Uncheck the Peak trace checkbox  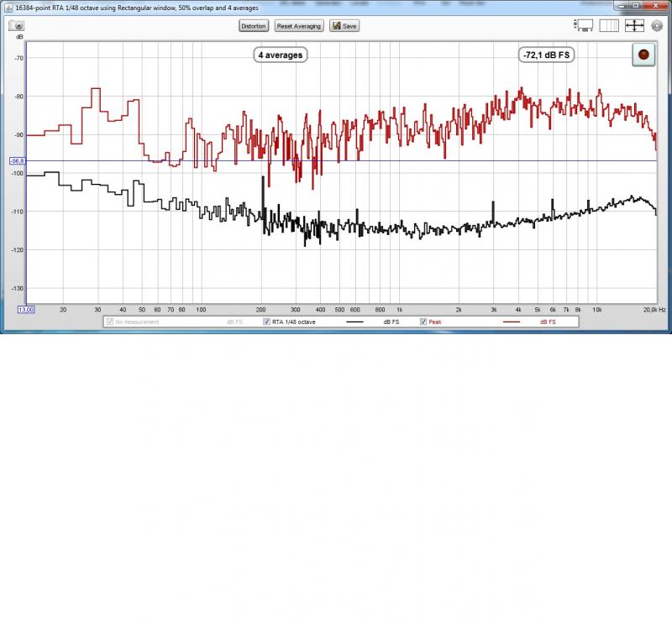point(423,322)
